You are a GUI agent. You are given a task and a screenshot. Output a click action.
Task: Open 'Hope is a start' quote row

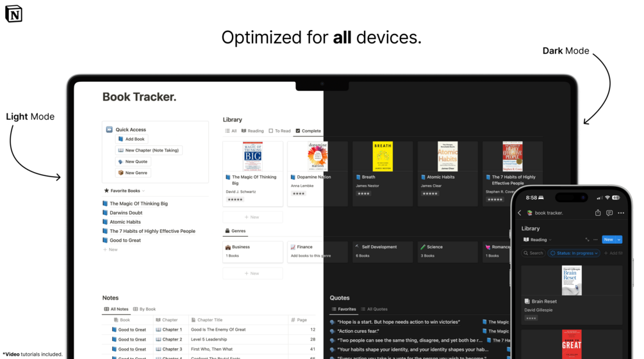click(399, 322)
